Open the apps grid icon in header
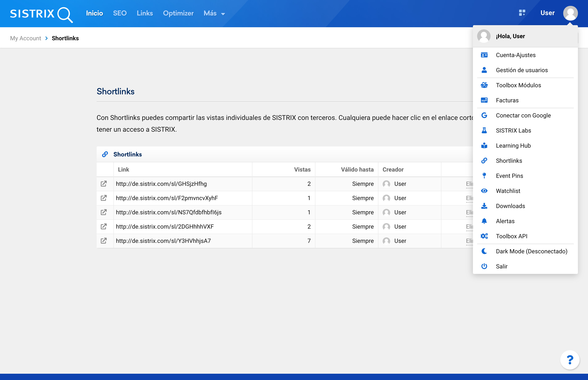This screenshot has height=380, width=588. click(522, 13)
